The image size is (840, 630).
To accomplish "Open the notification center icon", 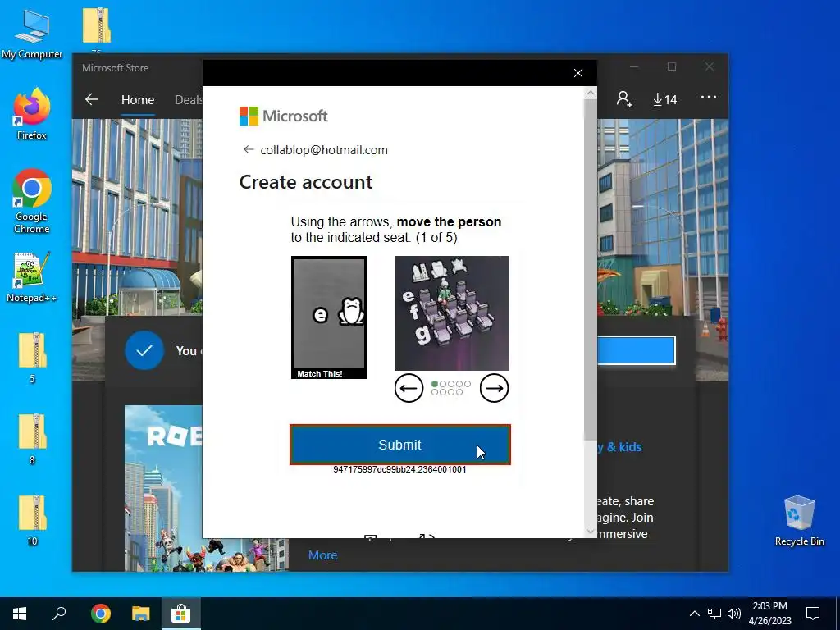I will coord(813,614).
